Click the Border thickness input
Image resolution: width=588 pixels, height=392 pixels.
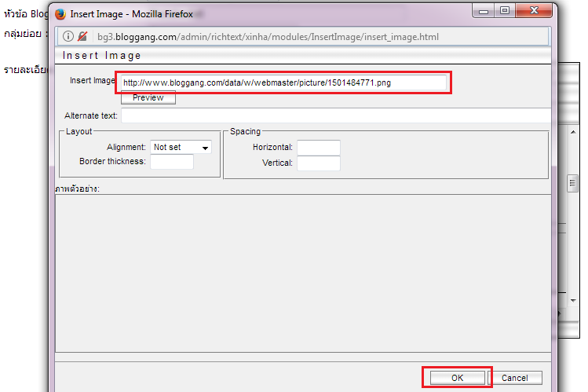click(171, 162)
